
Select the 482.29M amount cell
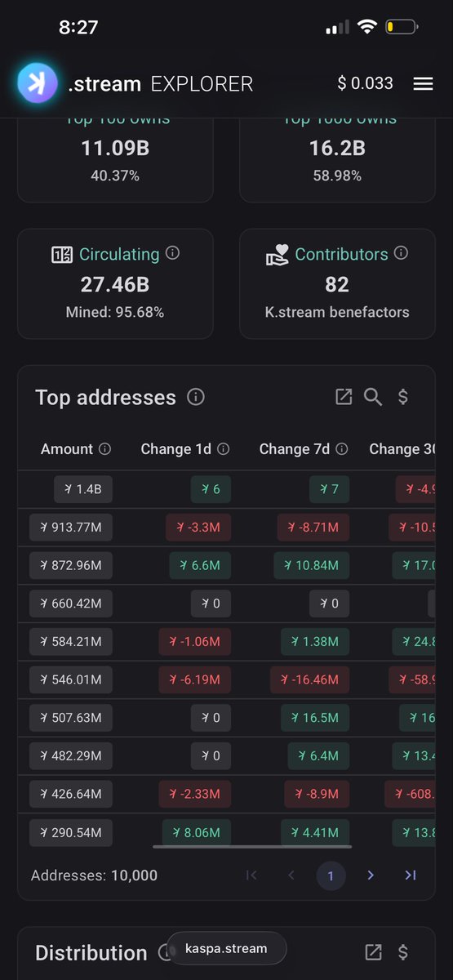71,756
